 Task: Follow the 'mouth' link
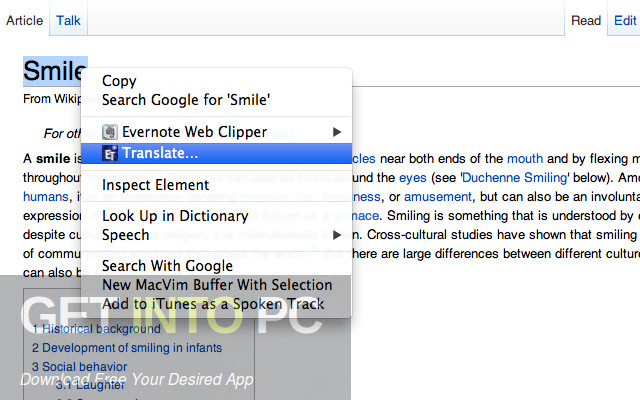click(525, 158)
